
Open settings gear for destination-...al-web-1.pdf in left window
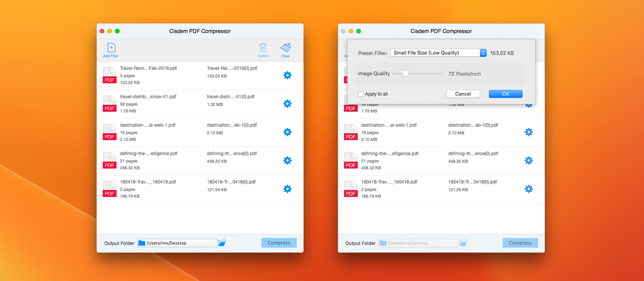pos(287,132)
